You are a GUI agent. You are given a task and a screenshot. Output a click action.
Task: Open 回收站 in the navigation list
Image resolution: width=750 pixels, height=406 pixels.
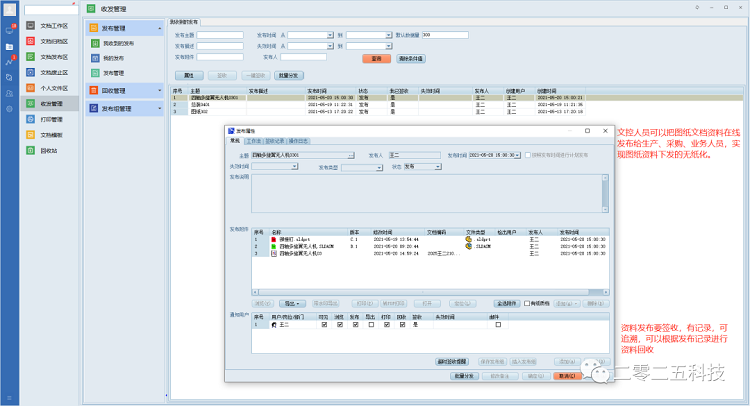tap(48, 151)
